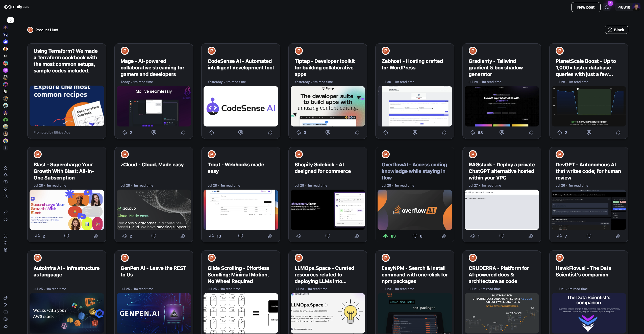Share the Shopify Sidekick post
Image resolution: width=644 pixels, height=334 pixels.
357,236
